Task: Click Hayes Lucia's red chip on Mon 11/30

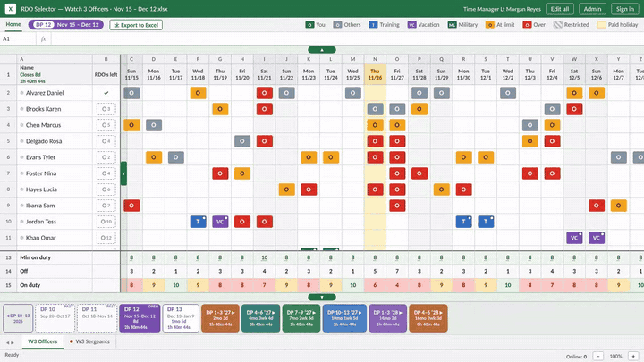Action: [463, 189]
